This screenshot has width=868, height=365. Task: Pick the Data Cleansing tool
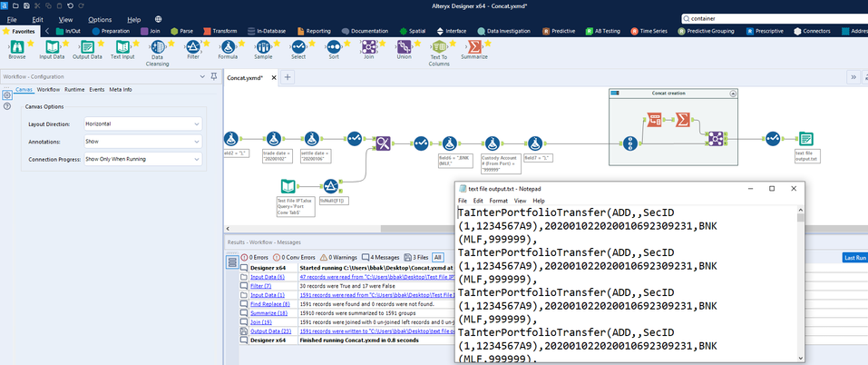157,47
